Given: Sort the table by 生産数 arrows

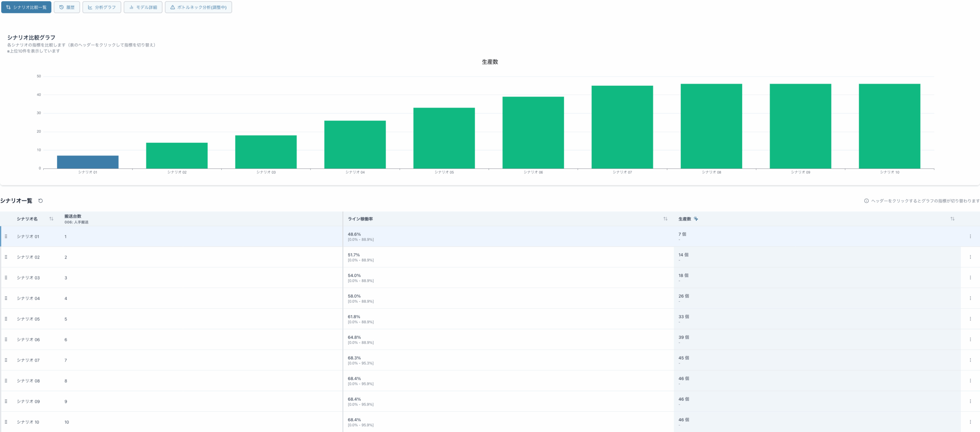Looking at the screenshot, I should point(952,219).
